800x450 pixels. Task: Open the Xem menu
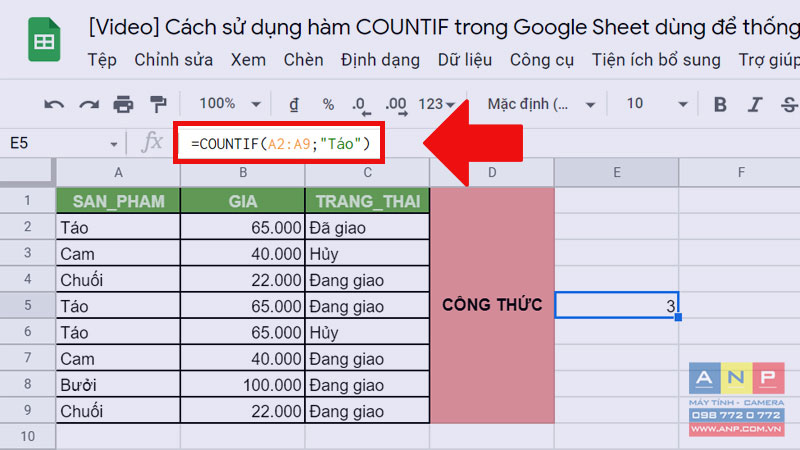[x=248, y=60]
